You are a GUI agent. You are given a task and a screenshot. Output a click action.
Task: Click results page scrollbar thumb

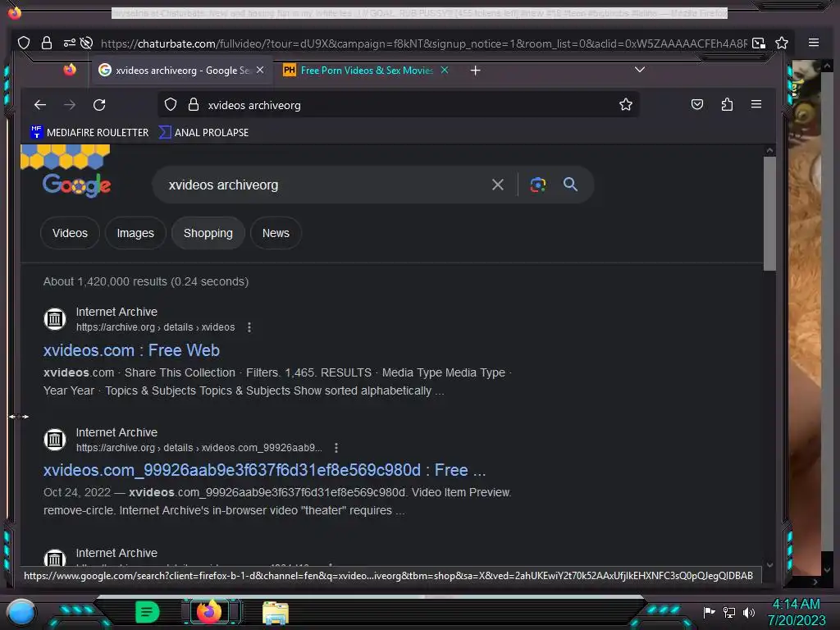click(x=769, y=214)
